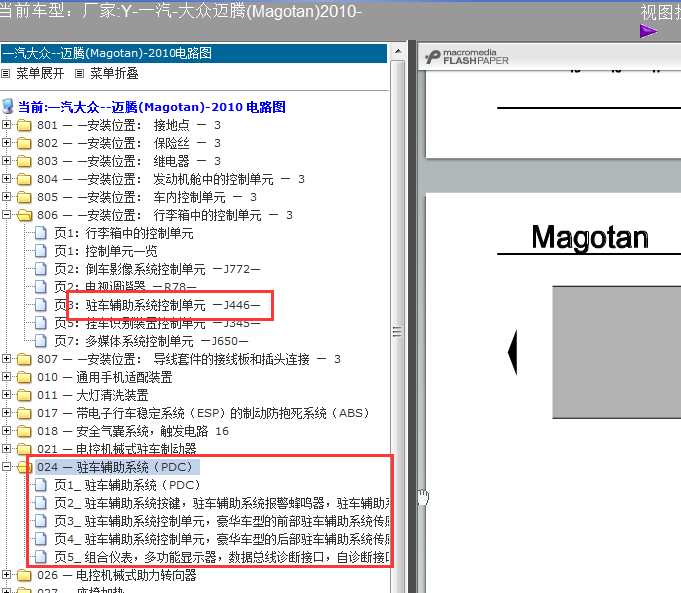Image resolution: width=681 pixels, height=593 pixels.
Task: Collapse the 806 行李箱中的控制单元 node
Action: coord(6,215)
